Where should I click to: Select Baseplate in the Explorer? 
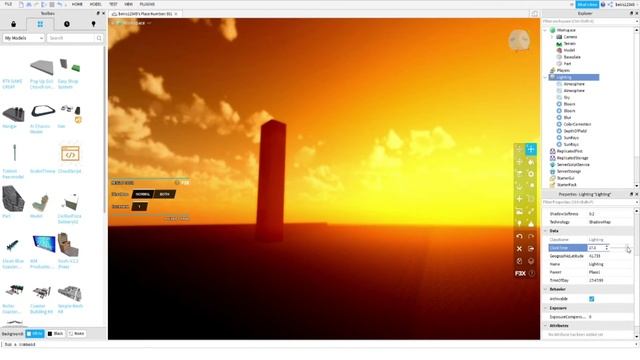[572, 57]
